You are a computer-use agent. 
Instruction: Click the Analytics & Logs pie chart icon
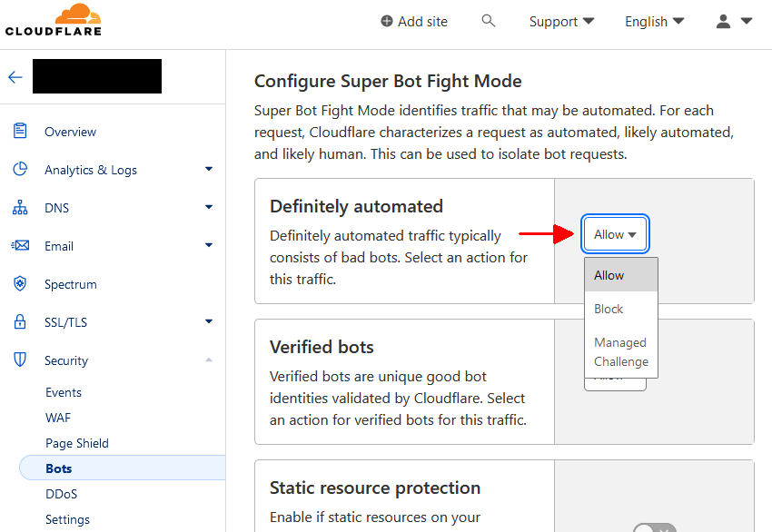20,169
